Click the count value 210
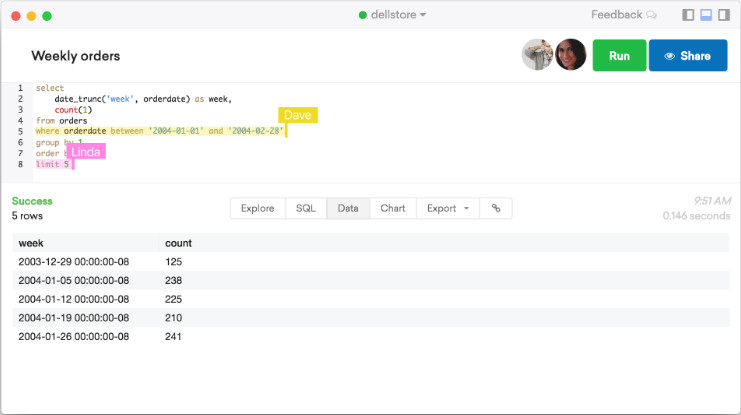741x415 pixels. click(173, 318)
